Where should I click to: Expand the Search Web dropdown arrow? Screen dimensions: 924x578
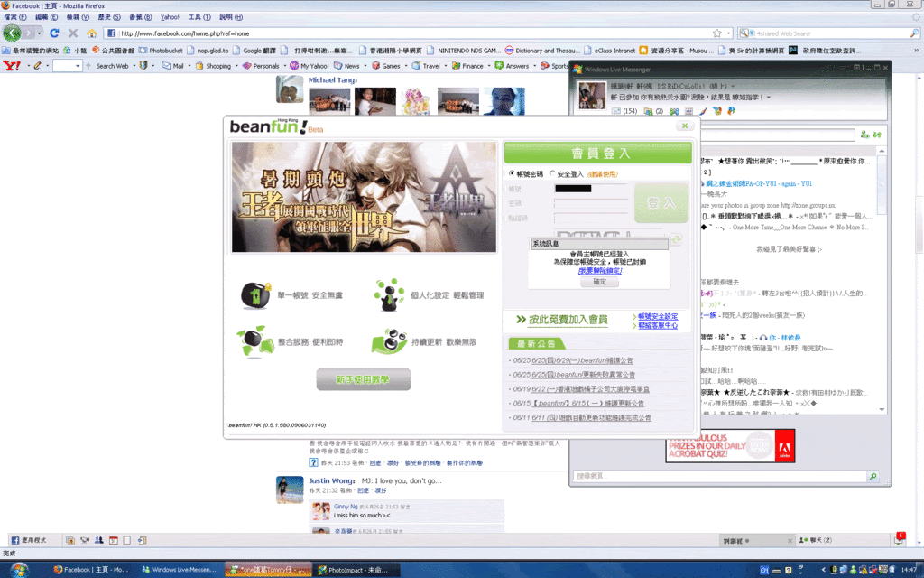click(134, 65)
